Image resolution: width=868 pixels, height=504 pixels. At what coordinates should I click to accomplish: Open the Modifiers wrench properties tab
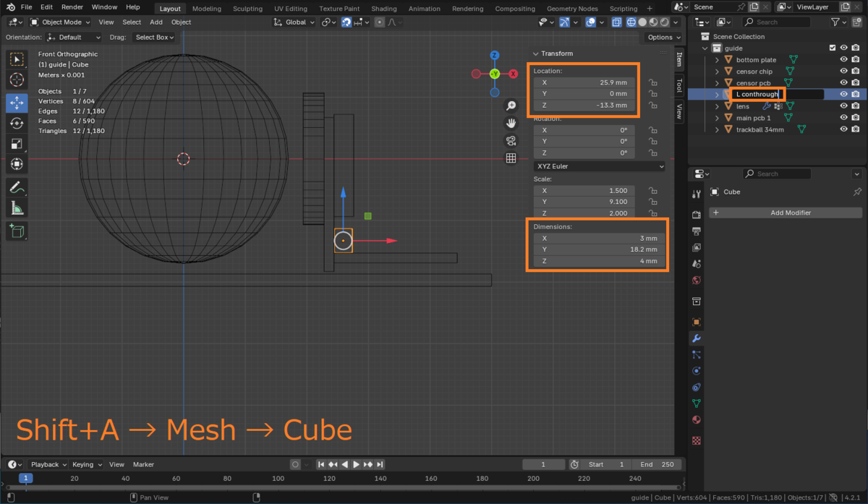(697, 338)
